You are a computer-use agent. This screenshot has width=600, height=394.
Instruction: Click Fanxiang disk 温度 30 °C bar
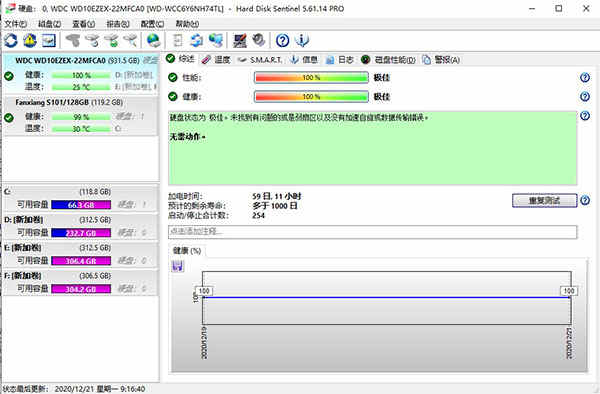point(81,129)
